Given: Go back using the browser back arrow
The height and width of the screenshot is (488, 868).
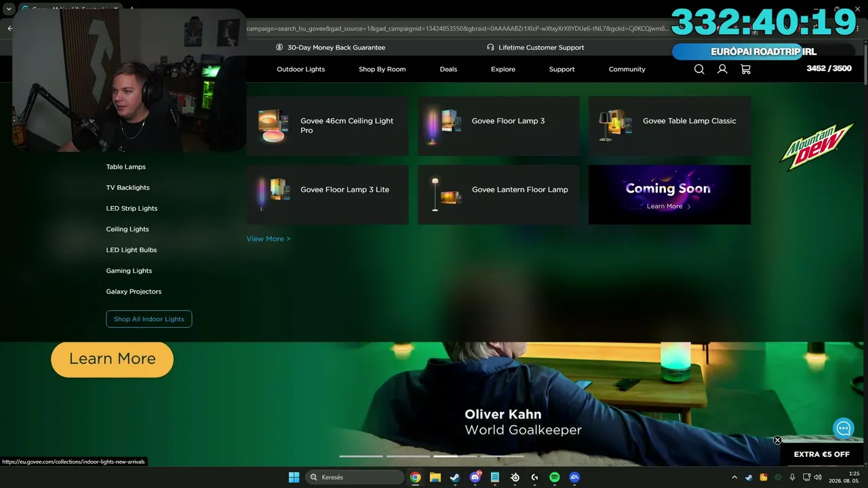Looking at the screenshot, I should pyautogui.click(x=9, y=28).
